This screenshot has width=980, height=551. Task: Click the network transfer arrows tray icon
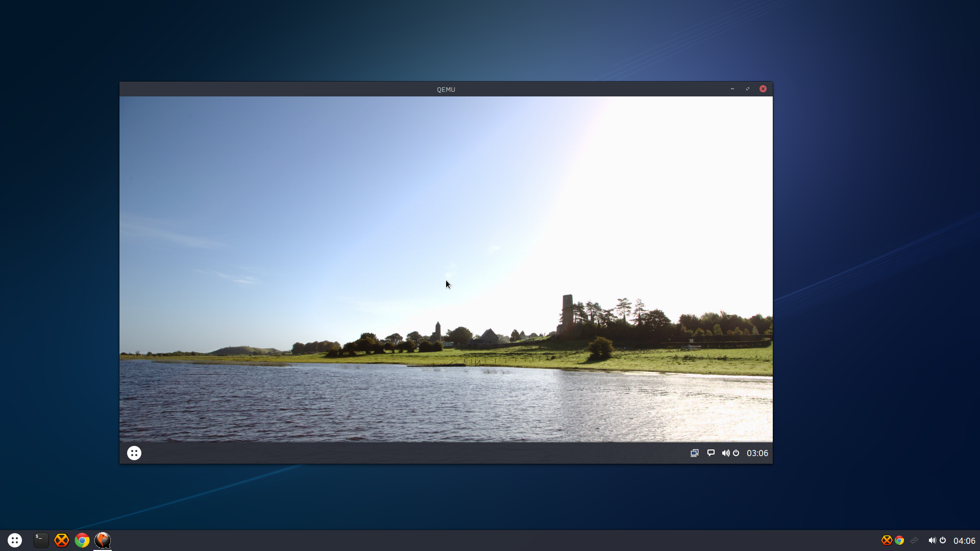[x=914, y=540]
